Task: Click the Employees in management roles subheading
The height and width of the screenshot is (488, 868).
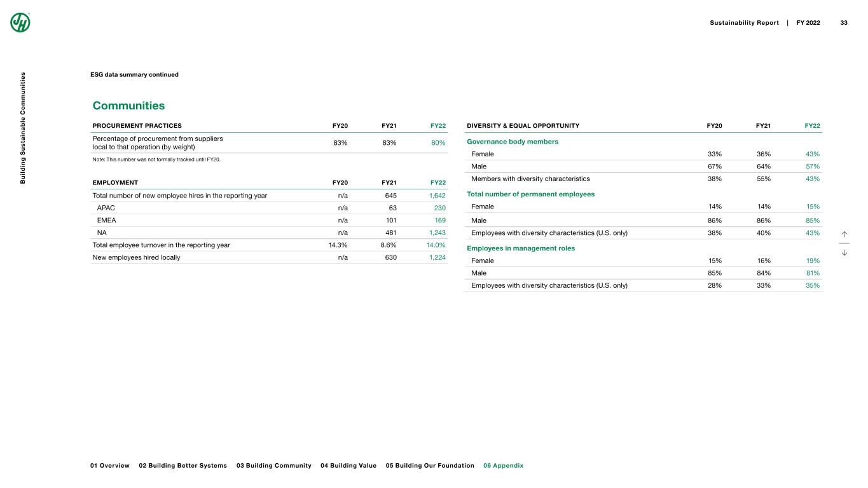Action: [x=521, y=248]
